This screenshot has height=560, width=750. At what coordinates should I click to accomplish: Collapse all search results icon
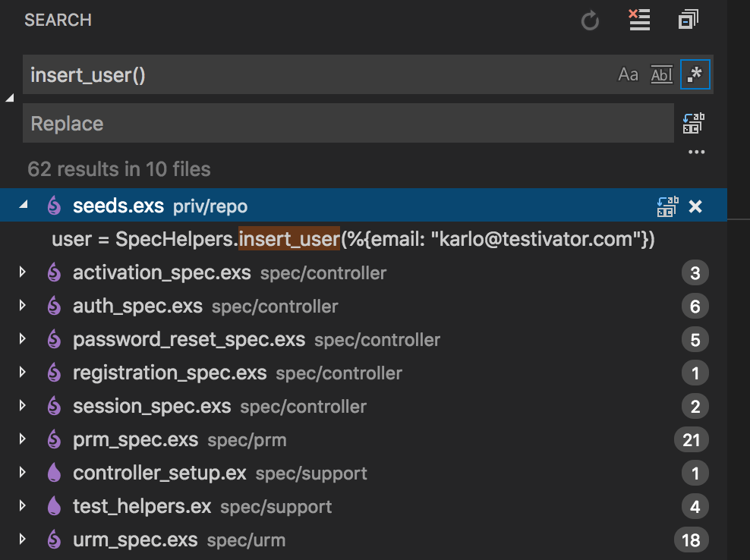click(x=689, y=20)
